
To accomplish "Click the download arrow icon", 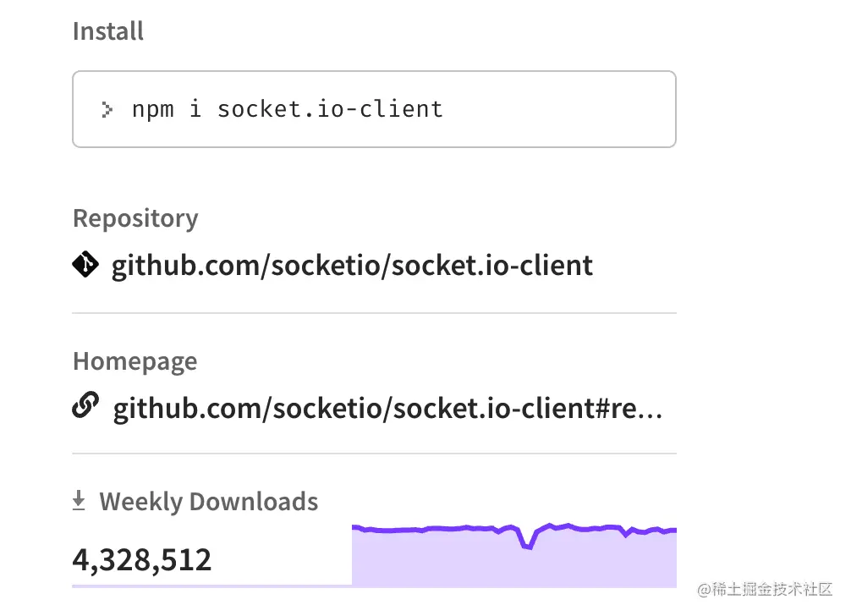I will click(79, 502).
